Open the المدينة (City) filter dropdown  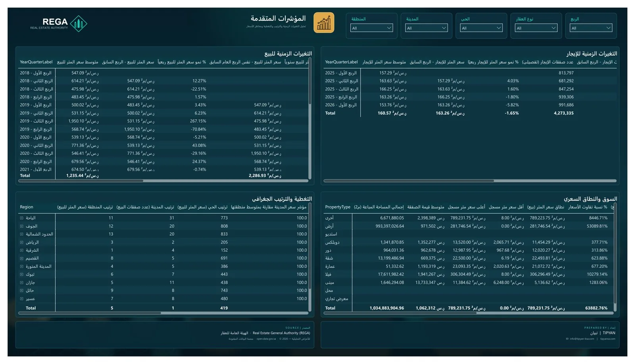426,28
